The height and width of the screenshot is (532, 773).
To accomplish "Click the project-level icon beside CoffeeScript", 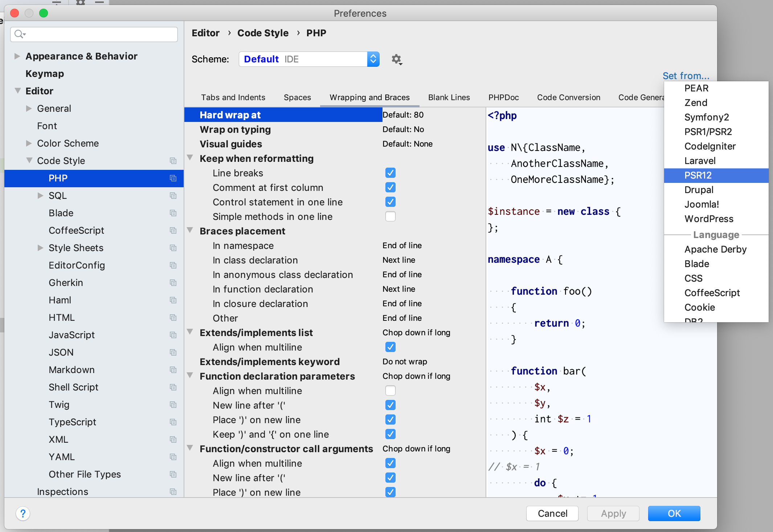I will 173,230.
